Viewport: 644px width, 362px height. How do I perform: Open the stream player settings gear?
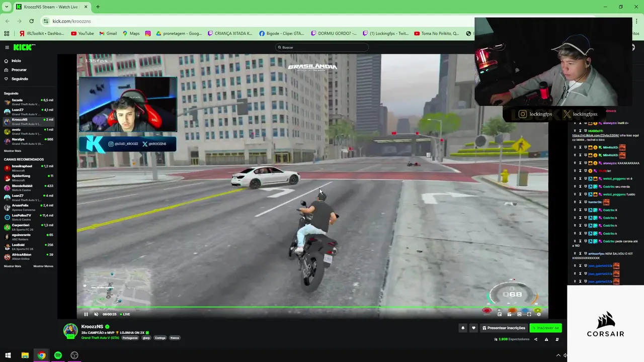[539, 314]
